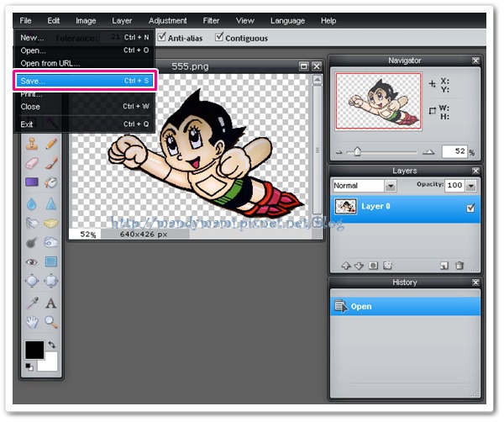
Task: Select the Brush tool
Action: pos(51,163)
